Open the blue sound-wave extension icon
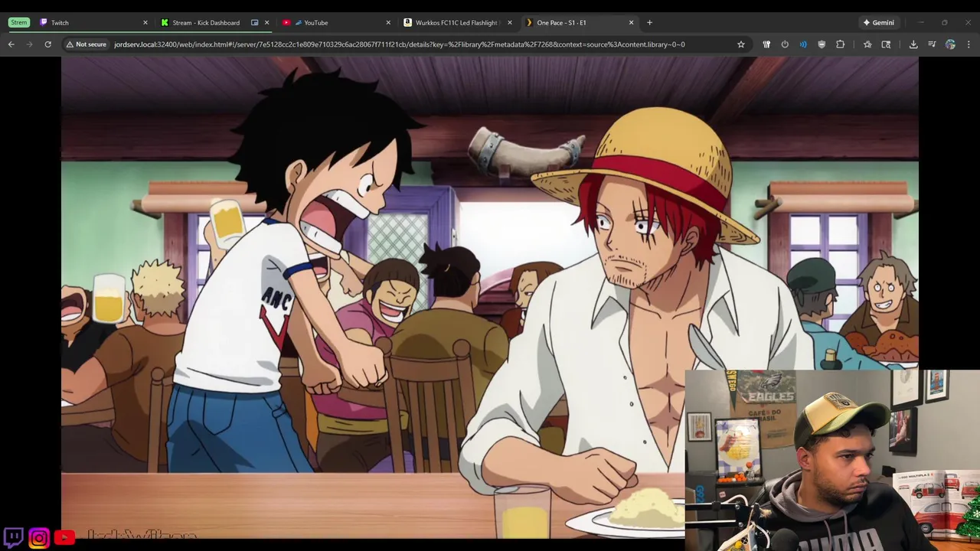The height and width of the screenshot is (551, 980). click(x=803, y=44)
